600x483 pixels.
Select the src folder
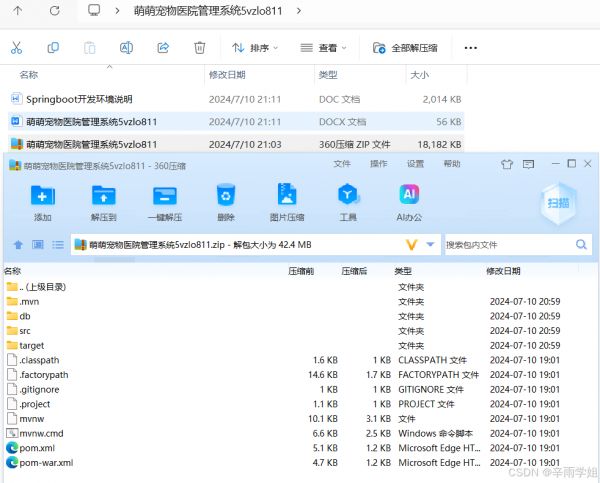click(19, 331)
